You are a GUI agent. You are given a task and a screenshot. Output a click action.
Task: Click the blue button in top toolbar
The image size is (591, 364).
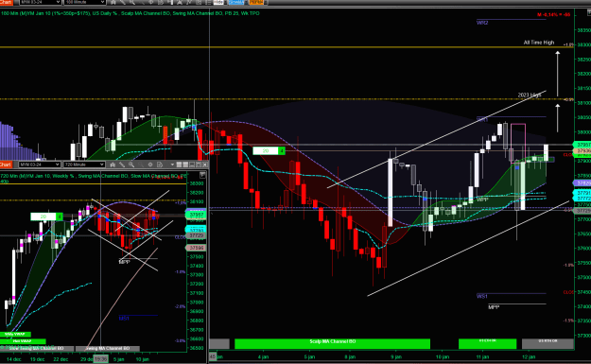click(236, 2)
